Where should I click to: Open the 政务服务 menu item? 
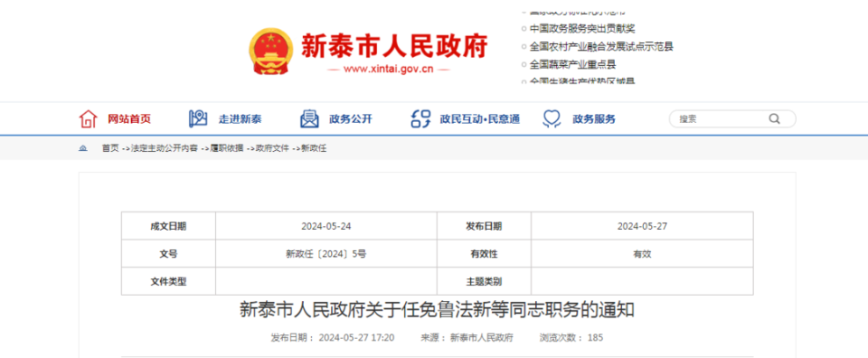(x=594, y=119)
